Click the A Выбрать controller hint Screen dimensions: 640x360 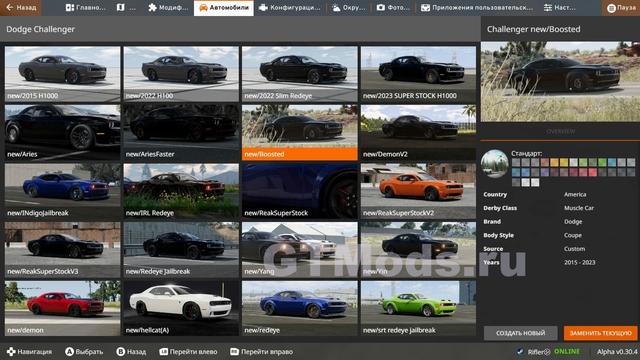[x=84, y=351]
